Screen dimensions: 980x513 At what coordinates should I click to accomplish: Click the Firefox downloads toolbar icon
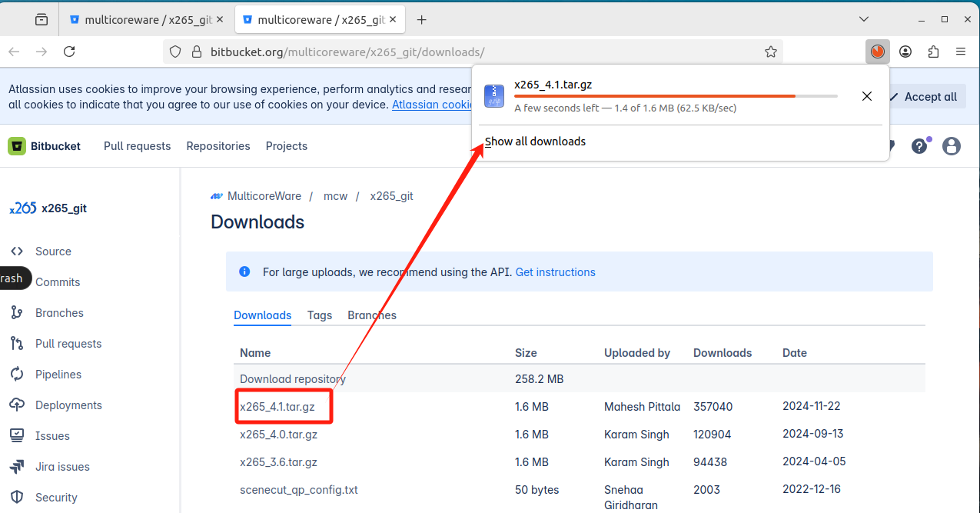pos(877,52)
